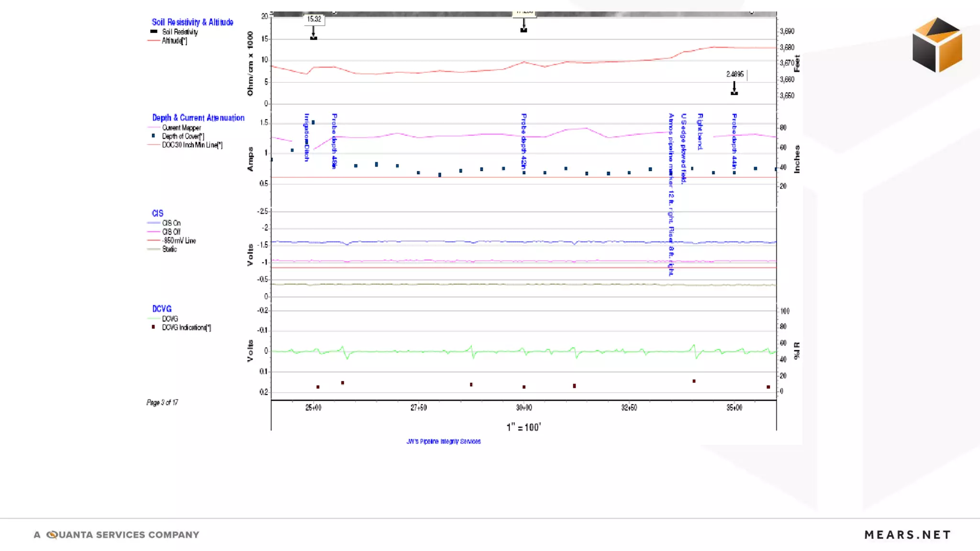980x551 pixels.
Task: Open JW's Pipeline Integrity Services link
Action: click(444, 441)
